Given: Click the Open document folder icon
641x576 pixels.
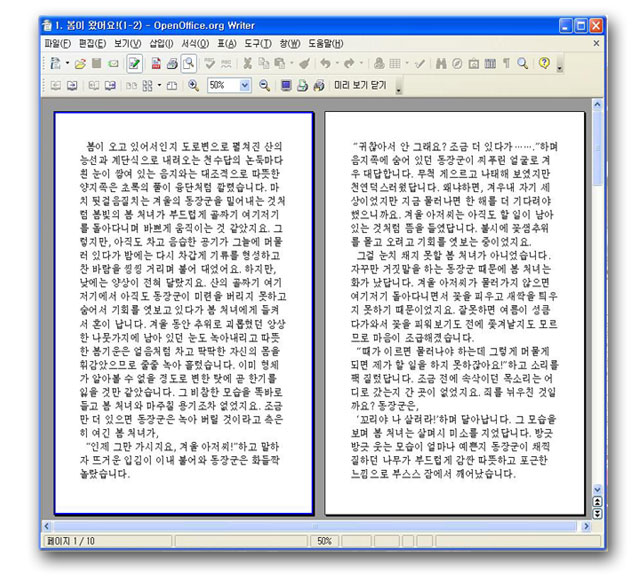Looking at the screenshot, I should (x=80, y=64).
